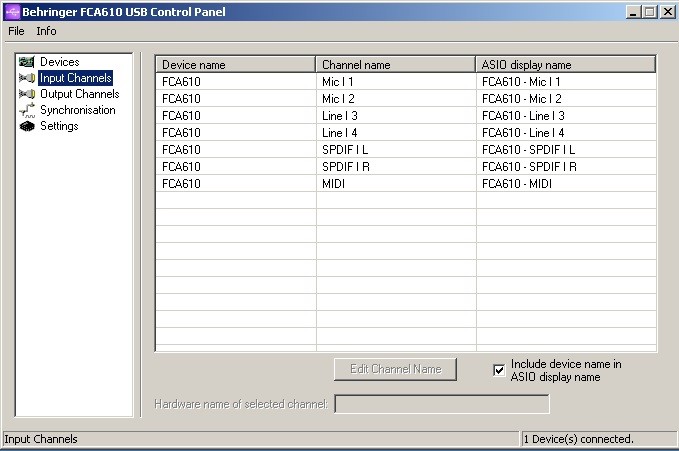Click the Settings chip icon

(26, 126)
